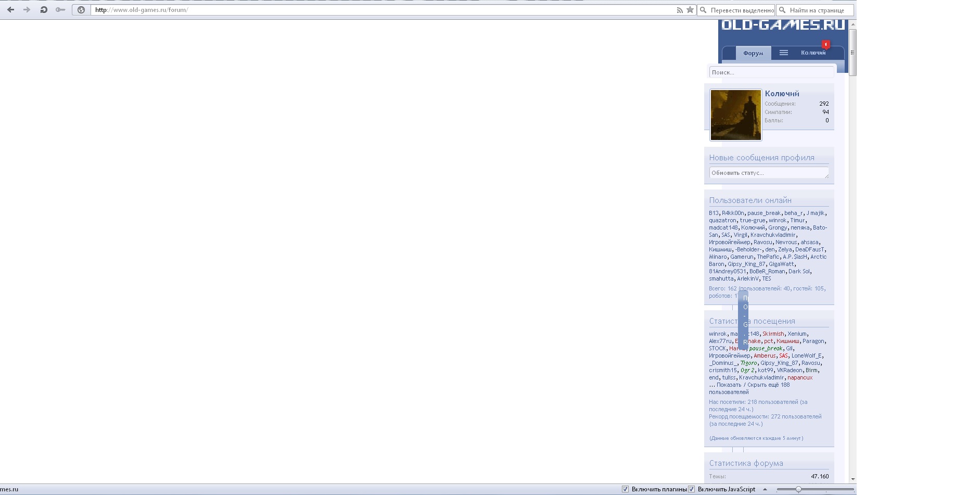Click the user avatar thumbnail
The height and width of the screenshot is (495, 980).
(736, 115)
